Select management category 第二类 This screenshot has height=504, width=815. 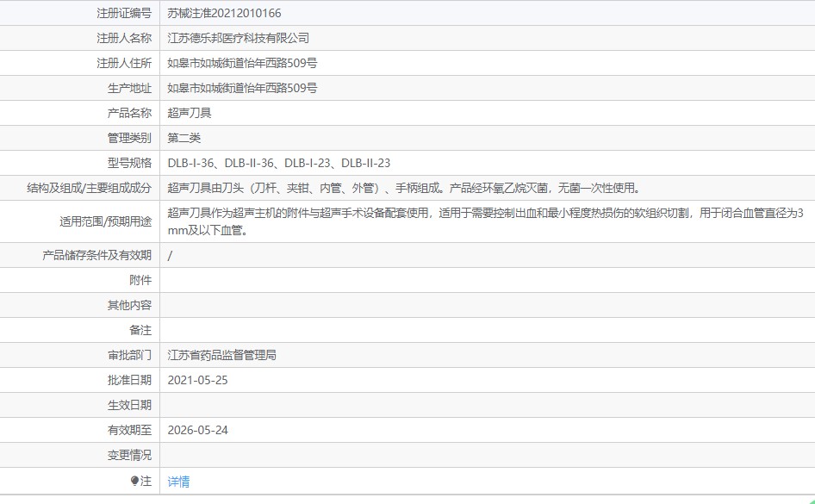click(184, 138)
